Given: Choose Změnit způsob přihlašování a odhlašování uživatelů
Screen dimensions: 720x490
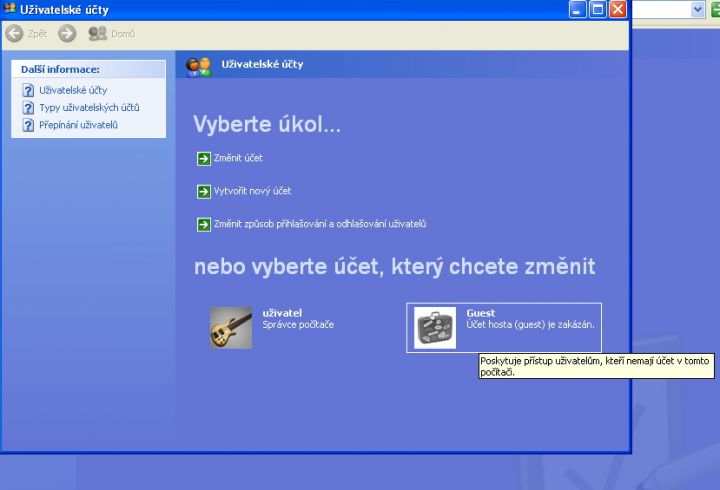Looking at the screenshot, I should point(320,224).
